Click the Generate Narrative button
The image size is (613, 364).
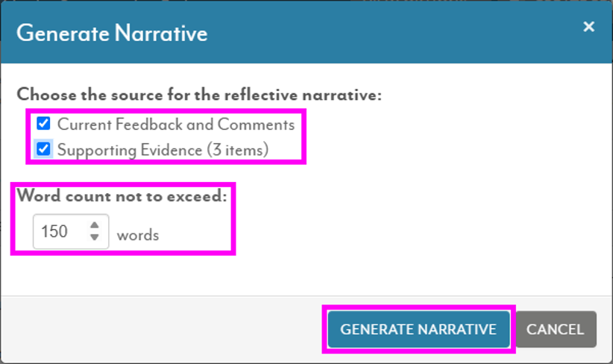(x=418, y=329)
